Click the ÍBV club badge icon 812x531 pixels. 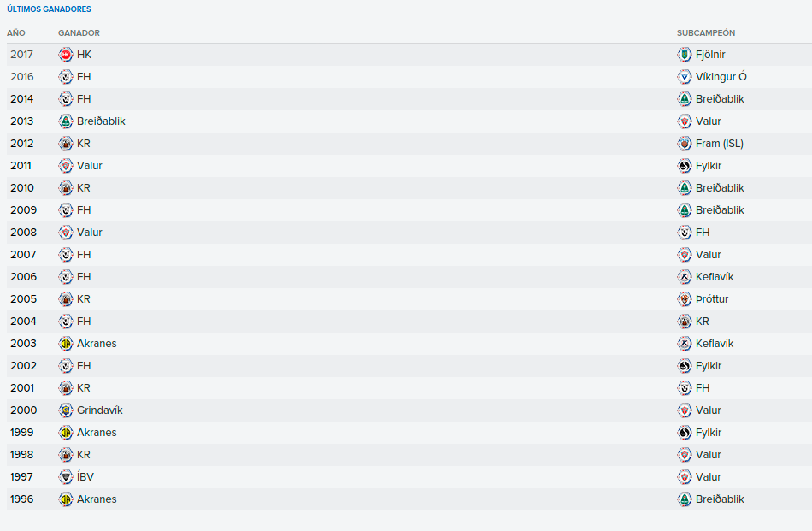point(65,477)
